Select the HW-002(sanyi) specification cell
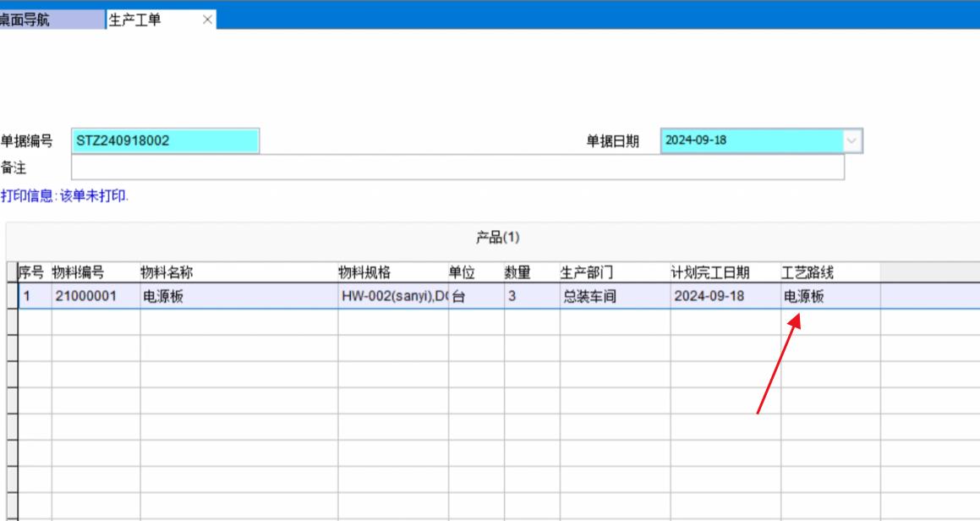Viewport: 980px width, 521px height. (x=392, y=297)
